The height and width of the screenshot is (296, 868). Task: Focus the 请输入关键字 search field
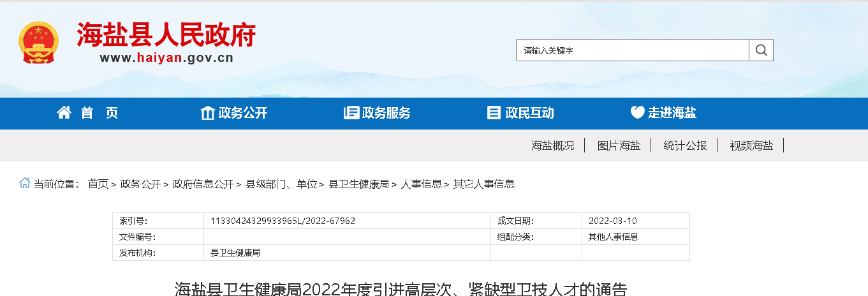pyautogui.click(x=633, y=50)
